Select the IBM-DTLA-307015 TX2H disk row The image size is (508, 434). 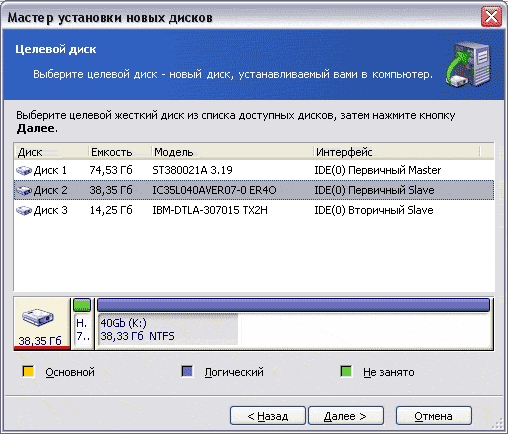(x=254, y=211)
